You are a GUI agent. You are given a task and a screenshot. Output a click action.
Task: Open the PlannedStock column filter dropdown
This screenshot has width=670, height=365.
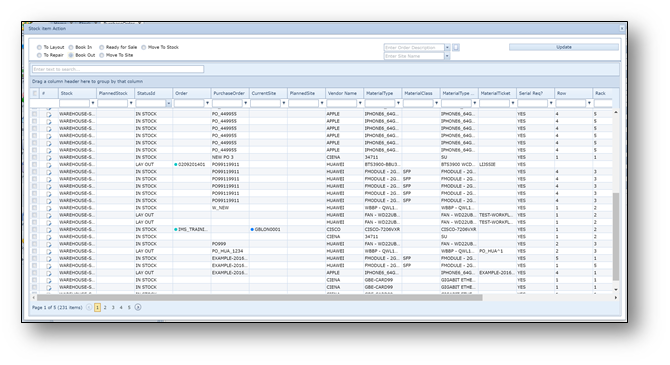pos(131,103)
